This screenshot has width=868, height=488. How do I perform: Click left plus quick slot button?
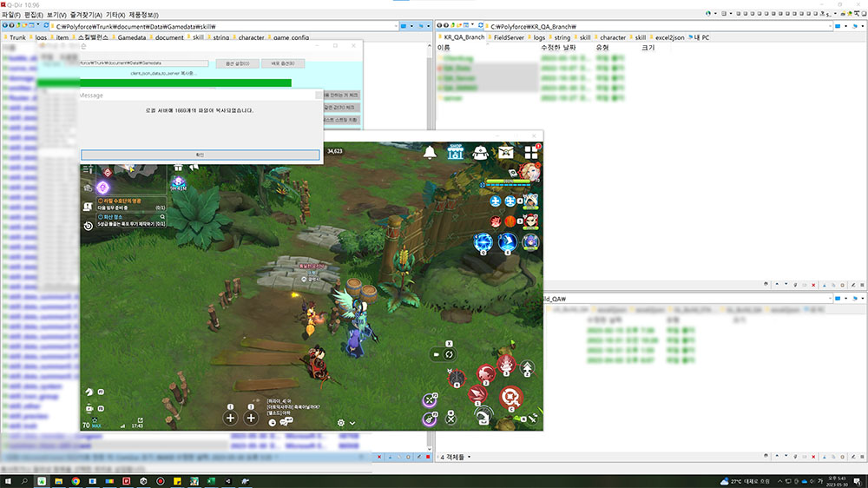coord(230,419)
